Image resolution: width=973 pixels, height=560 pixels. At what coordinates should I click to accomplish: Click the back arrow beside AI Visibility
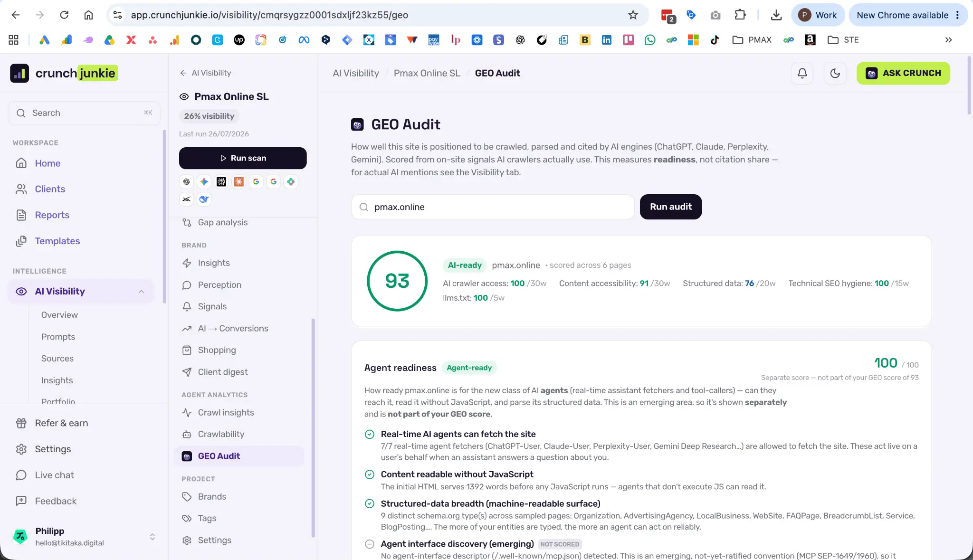(x=183, y=73)
